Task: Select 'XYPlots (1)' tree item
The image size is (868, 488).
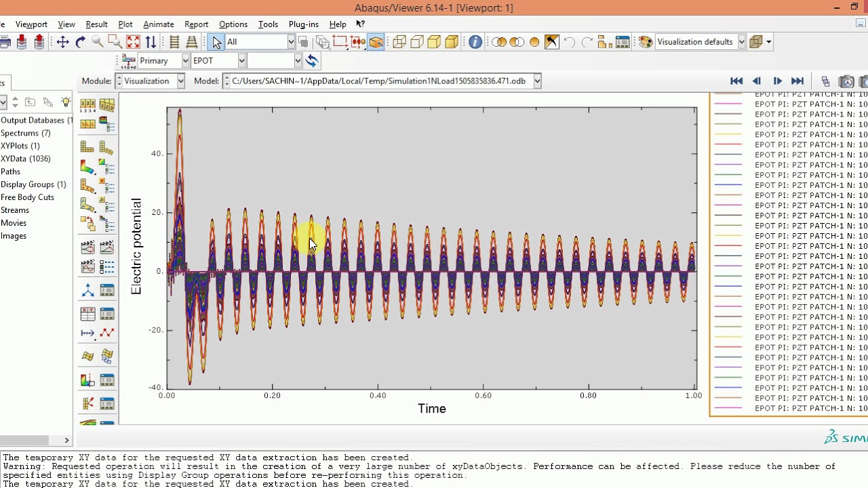Action: point(20,146)
